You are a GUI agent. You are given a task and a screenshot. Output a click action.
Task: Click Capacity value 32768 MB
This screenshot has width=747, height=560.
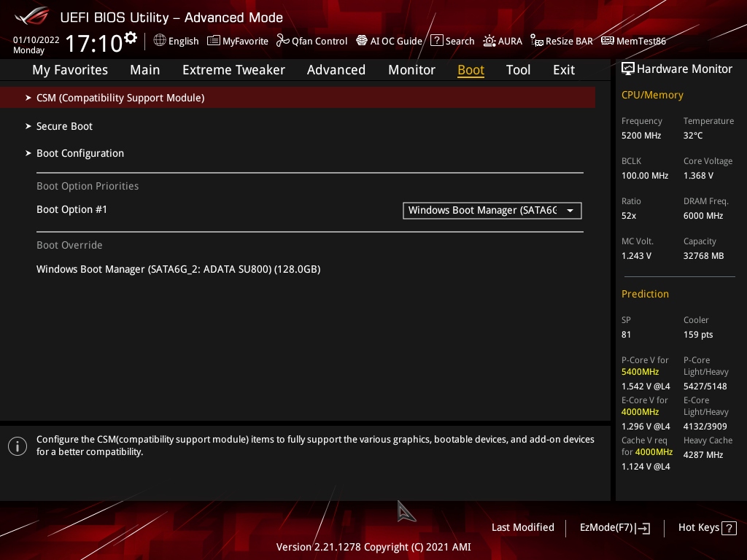(x=703, y=256)
